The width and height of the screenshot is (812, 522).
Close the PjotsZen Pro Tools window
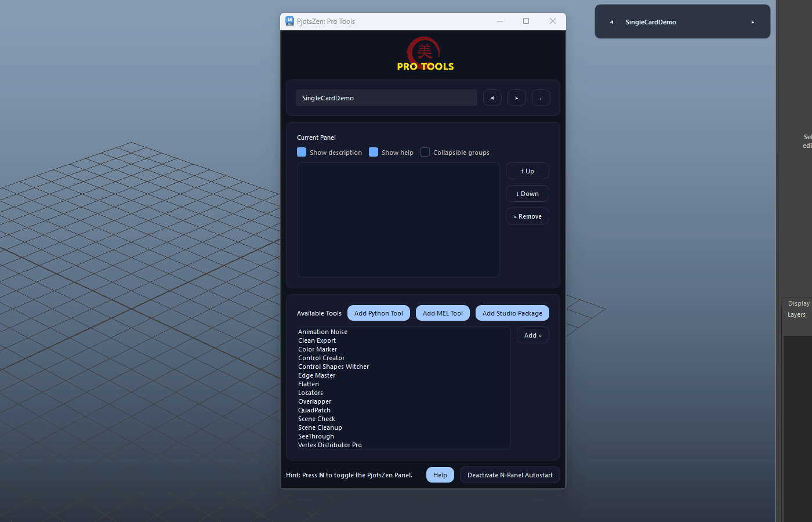coord(553,21)
